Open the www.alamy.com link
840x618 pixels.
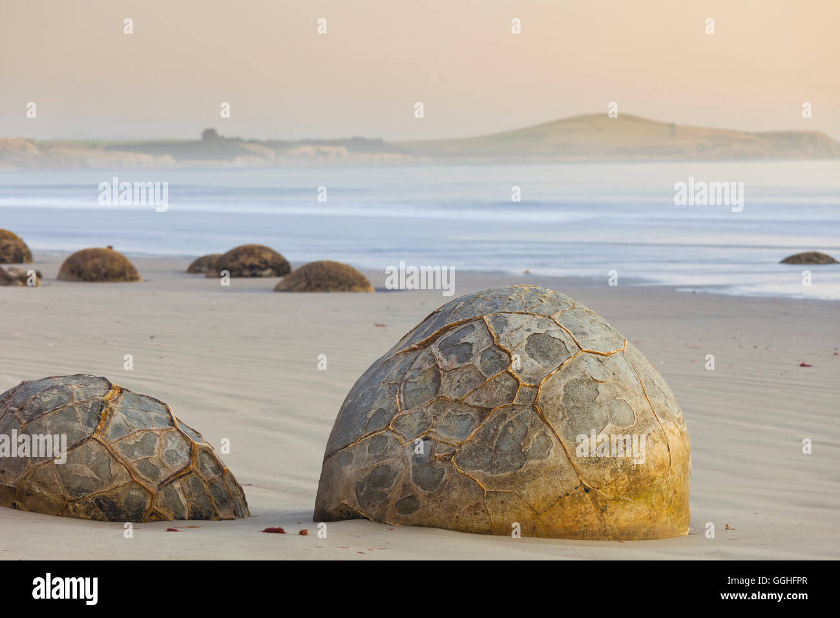point(764,596)
